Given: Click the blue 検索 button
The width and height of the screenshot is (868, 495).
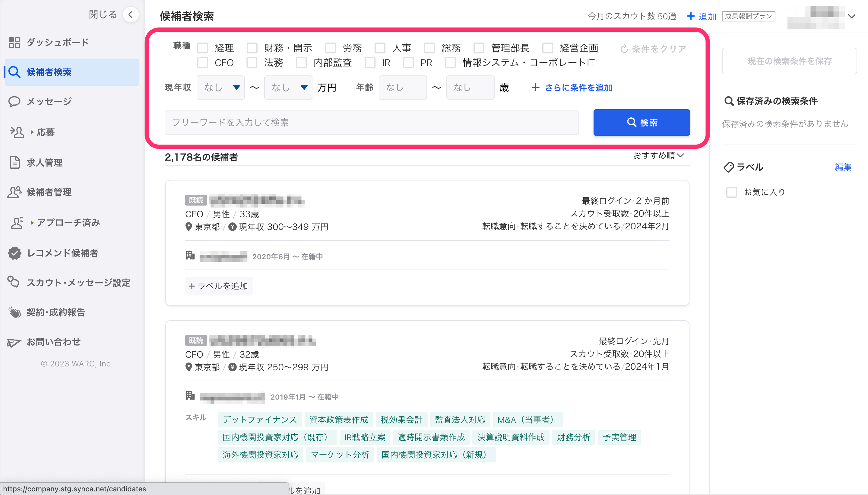Looking at the screenshot, I should click(x=641, y=122).
